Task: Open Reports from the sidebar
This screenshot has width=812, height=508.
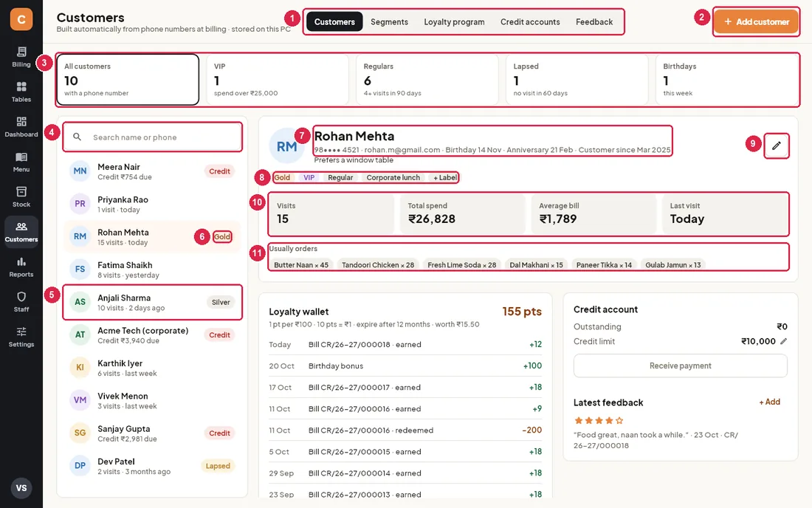Action: pos(21,267)
